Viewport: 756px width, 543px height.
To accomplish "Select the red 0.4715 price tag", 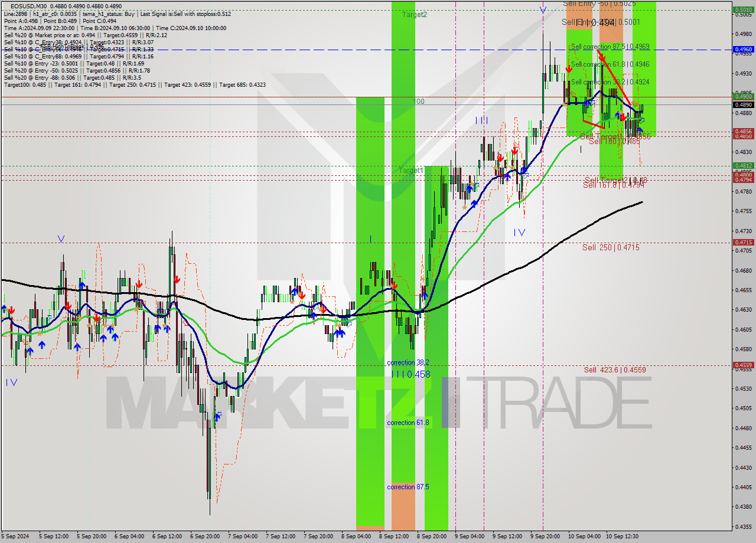I will 742,242.
